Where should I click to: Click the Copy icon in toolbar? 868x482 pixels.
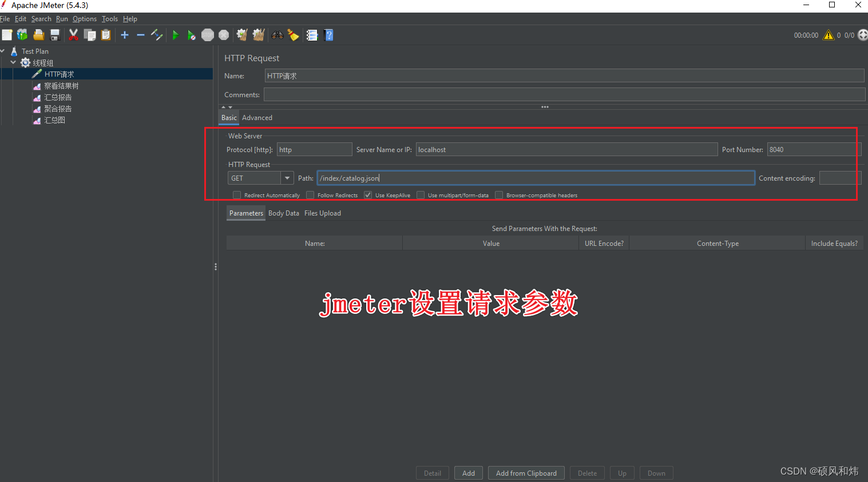coord(90,35)
